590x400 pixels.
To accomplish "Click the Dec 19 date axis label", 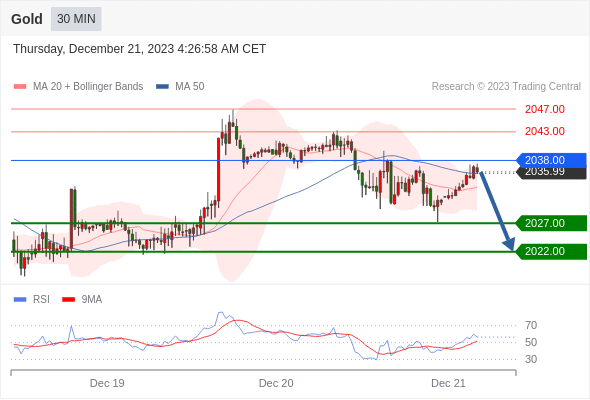I will pos(107,383).
